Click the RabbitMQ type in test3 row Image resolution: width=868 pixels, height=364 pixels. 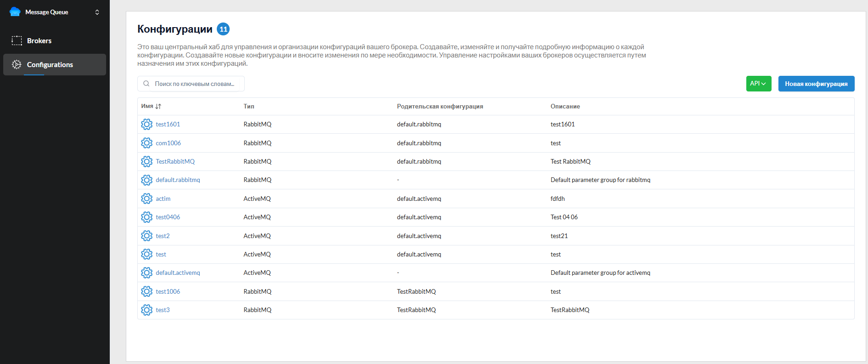257,310
